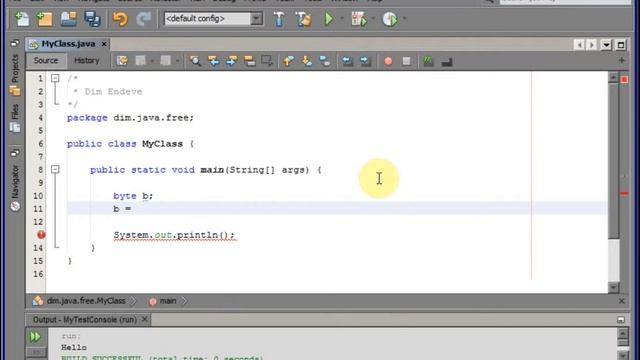Build project with the hammer icon
The width and height of the screenshot is (640, 360).
(279, 19)
